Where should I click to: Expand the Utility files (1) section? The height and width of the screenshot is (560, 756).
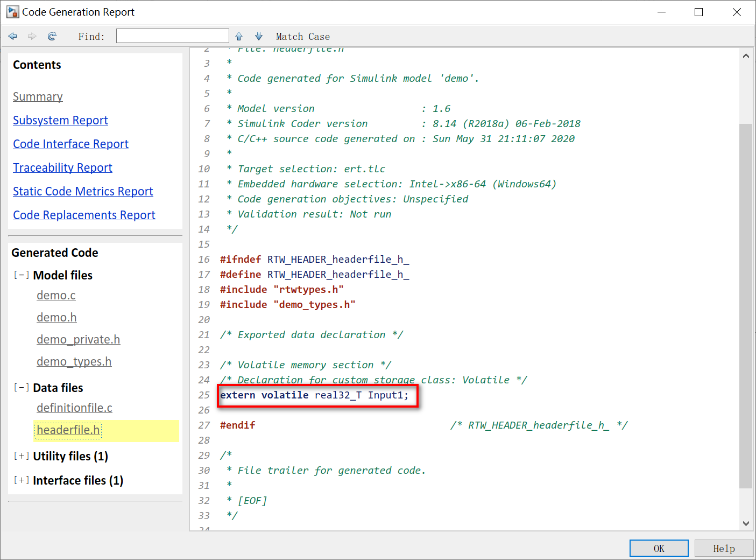coord(22,456)
